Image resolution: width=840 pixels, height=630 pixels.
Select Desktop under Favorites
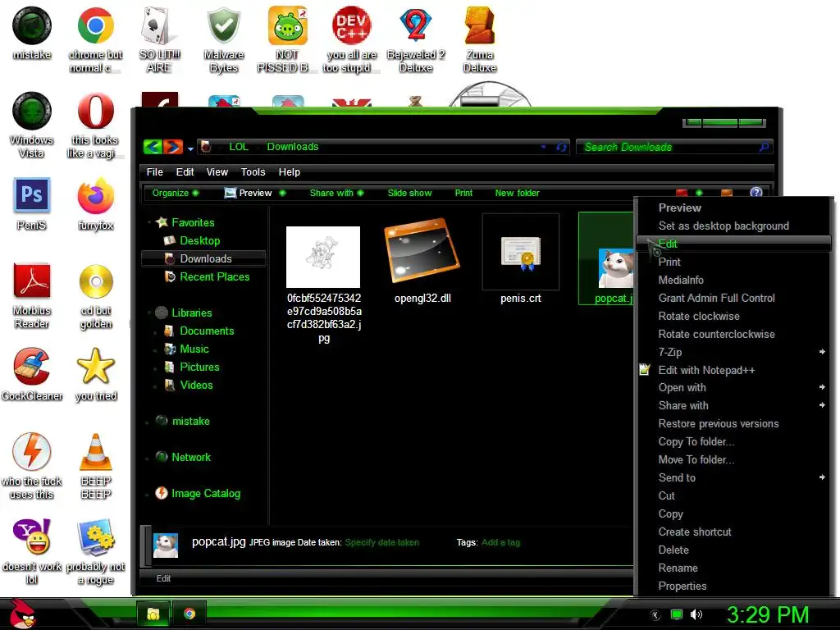(x=200, y=240)
